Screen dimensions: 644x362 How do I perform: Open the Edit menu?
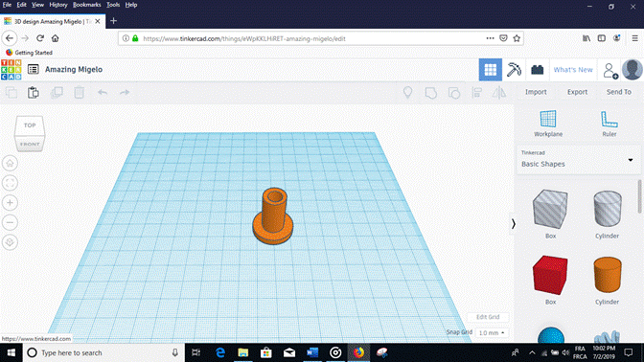point(21,5)
